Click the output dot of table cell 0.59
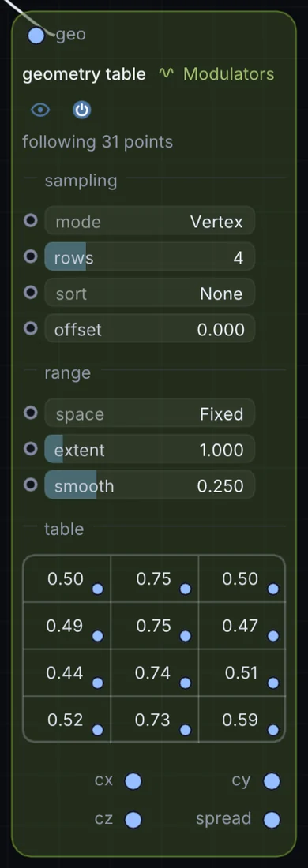Viewport: 308px width, 868px height. click(273, 730)
